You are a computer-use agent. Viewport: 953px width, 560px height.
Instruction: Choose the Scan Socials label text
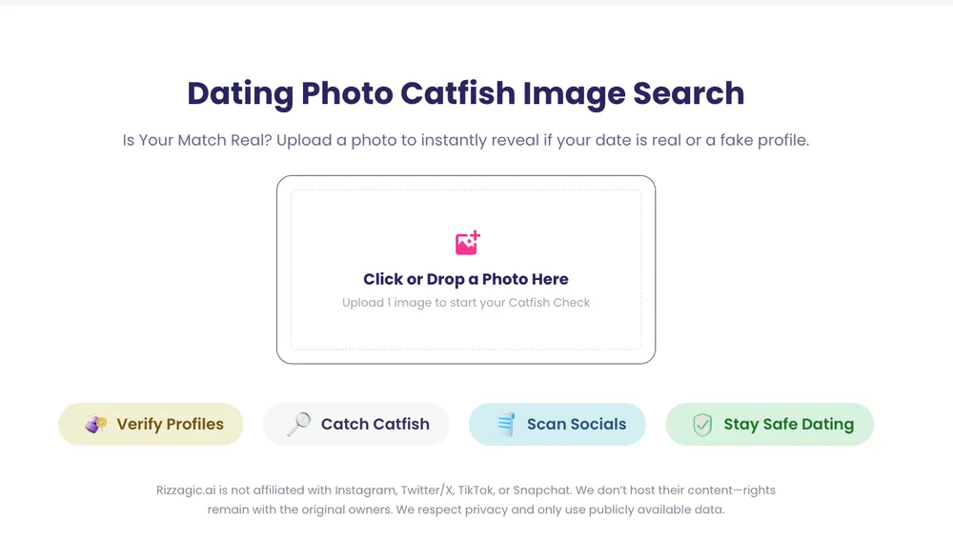coord(577,425)
